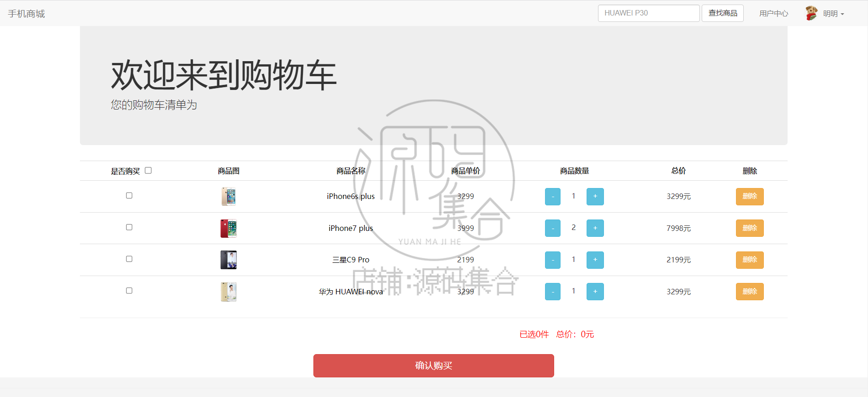Image resolution: width=868 pixels, height=397 pixels.
Task: Open 用户中心 link
Action: 773,14
